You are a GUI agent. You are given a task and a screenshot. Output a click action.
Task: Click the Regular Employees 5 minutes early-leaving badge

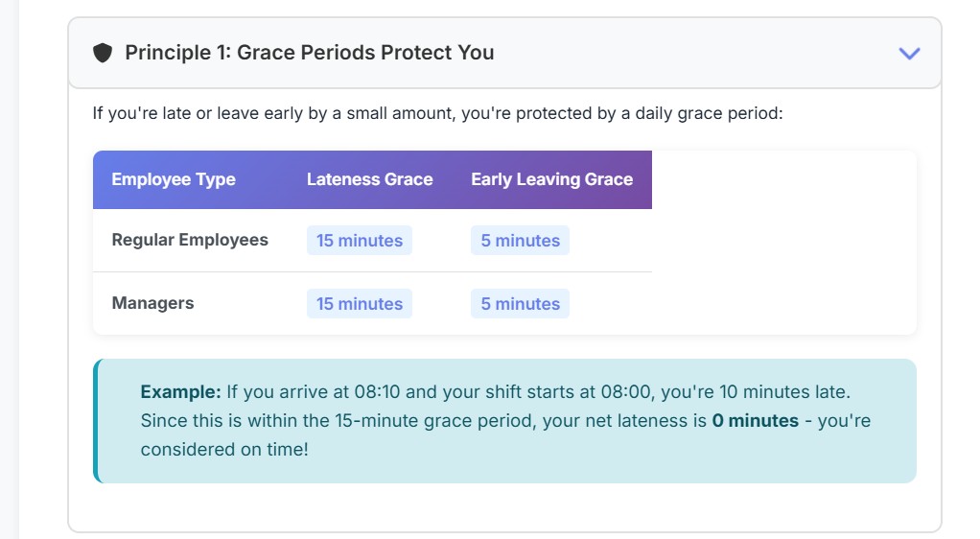pyautogui.click(x=520, y=241)
